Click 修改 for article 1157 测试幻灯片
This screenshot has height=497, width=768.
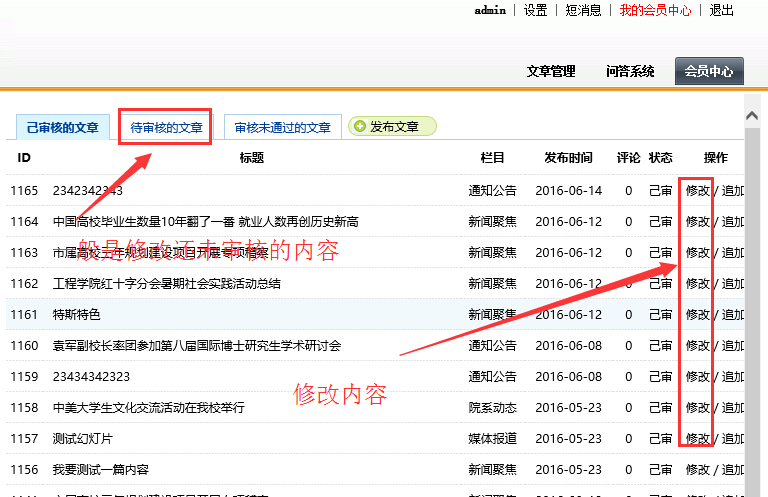[697, 439]
